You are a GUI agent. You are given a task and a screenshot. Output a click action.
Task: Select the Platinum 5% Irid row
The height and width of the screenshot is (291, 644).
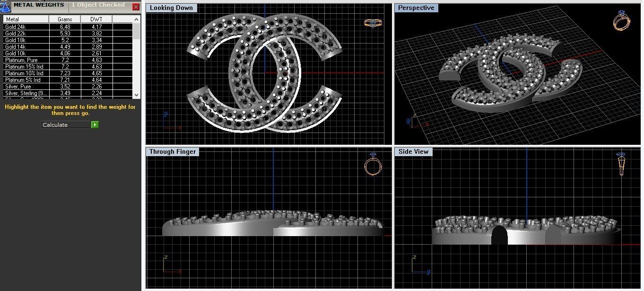68,80
